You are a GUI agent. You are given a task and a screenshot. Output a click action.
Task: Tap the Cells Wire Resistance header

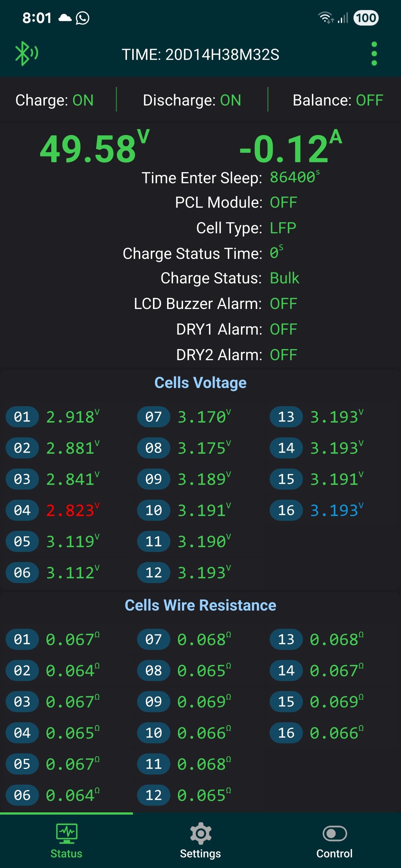[200, 605]
